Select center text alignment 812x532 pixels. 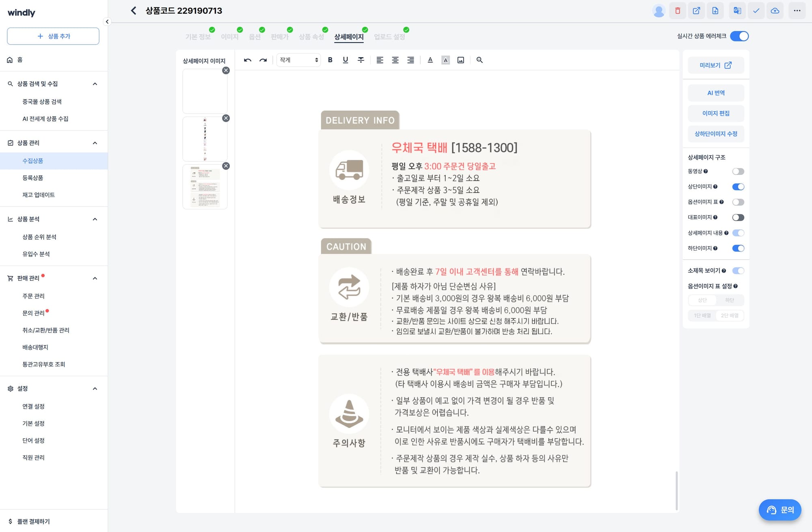click(395, 60)
